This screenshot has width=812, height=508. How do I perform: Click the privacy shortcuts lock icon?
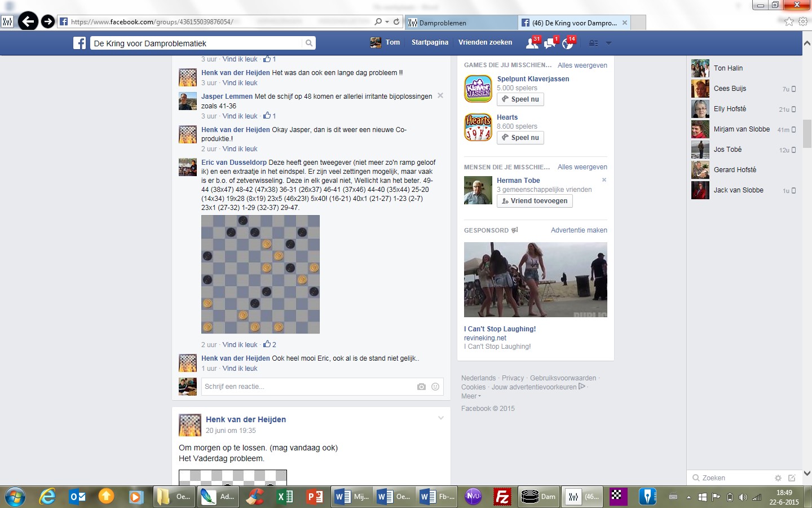593,43
